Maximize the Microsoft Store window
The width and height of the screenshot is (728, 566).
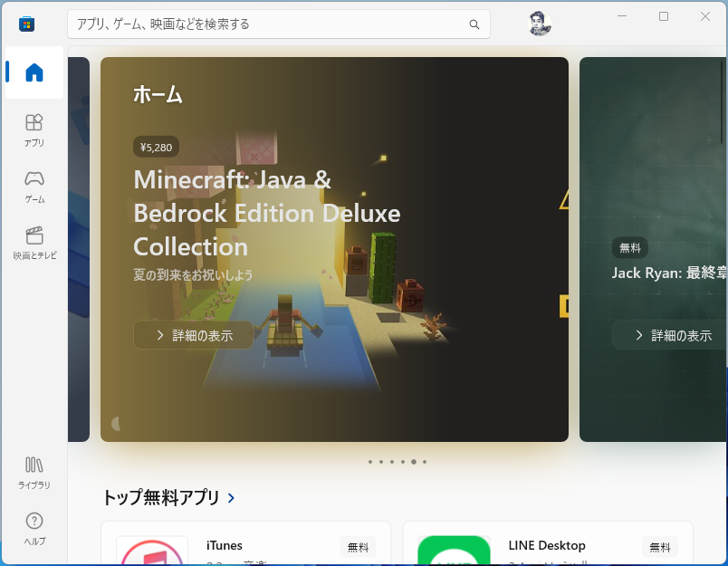pos(664,16)
